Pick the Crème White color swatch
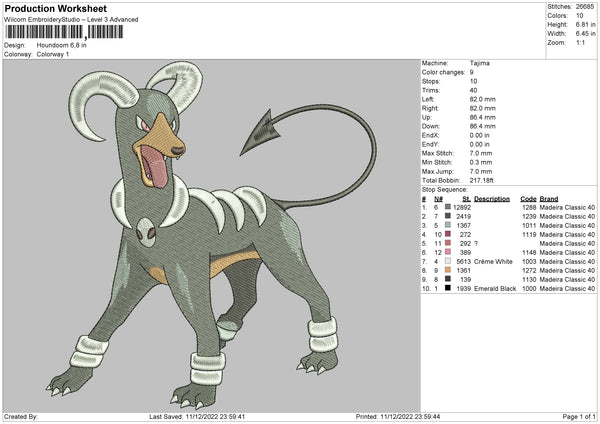The image size is (600, 424). (447, 261)
